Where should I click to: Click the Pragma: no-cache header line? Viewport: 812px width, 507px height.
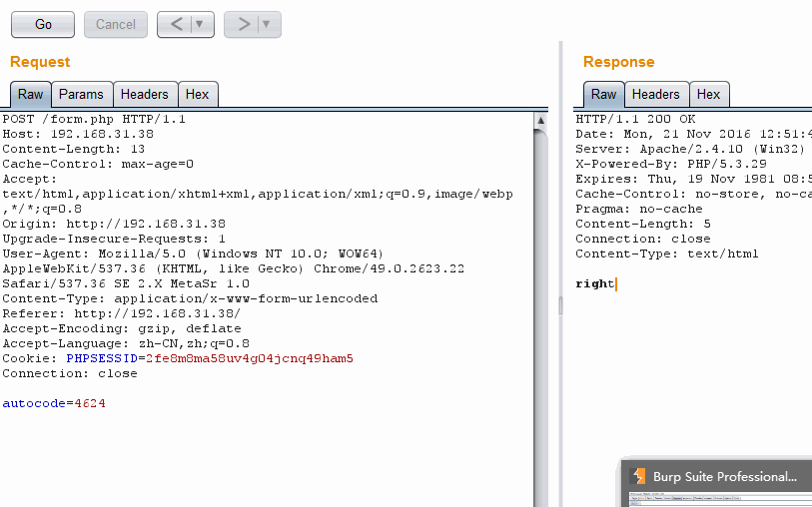tap(639, 209)
